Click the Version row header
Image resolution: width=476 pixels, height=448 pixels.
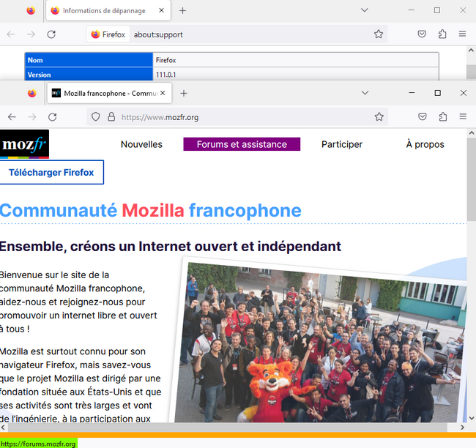89,75
